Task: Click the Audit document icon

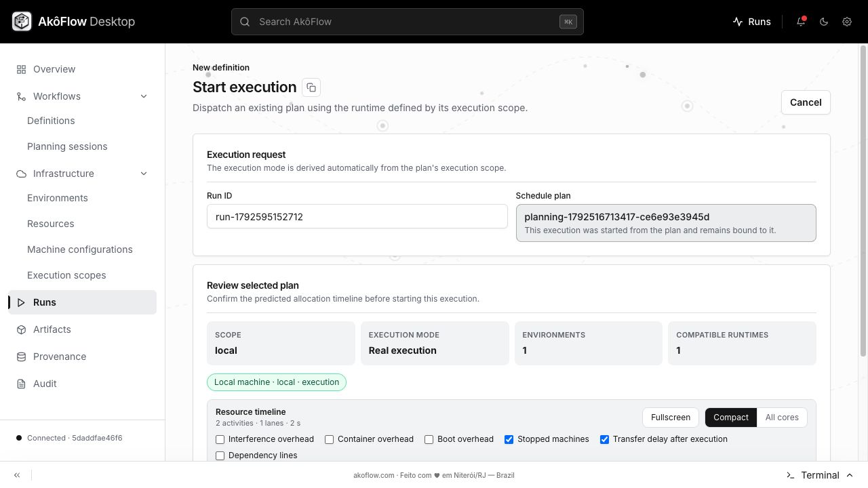Action: point(21,384)
